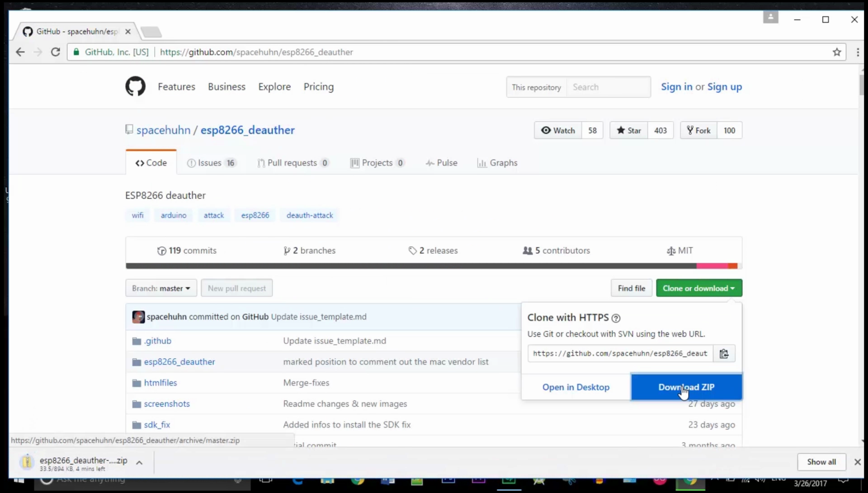Open Chrome's three-dot menu
This screenshot has height=493, width=868.
tap(858, 52)
